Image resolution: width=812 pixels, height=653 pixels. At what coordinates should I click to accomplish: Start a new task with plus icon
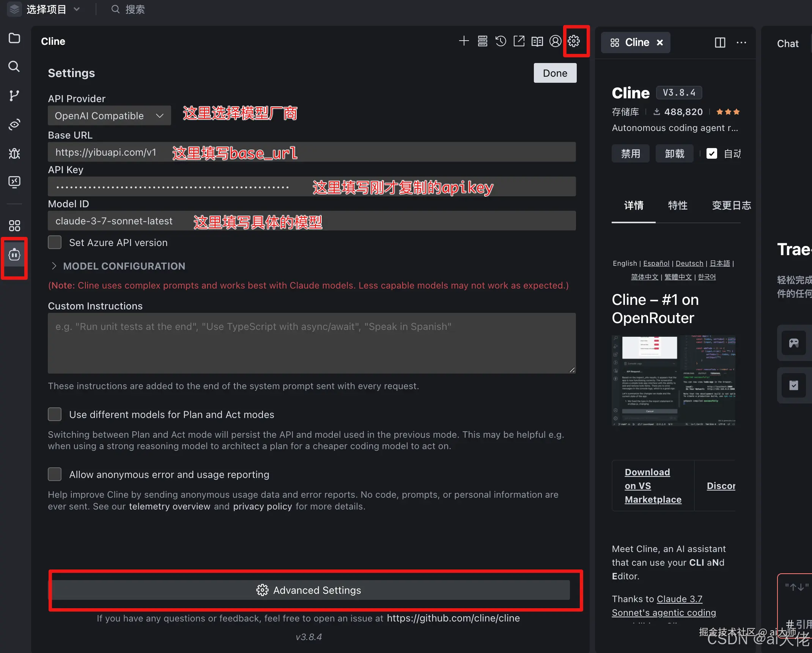point(464,41)
